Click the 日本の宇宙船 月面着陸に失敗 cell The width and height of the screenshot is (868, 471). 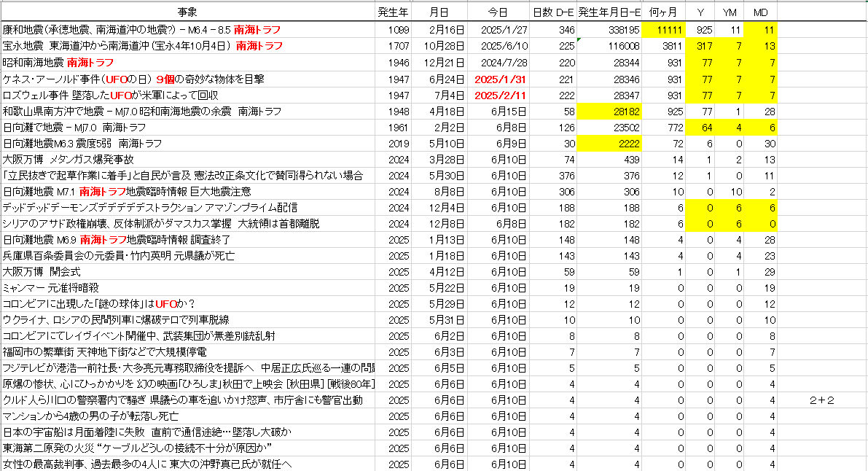click(187, 432)
